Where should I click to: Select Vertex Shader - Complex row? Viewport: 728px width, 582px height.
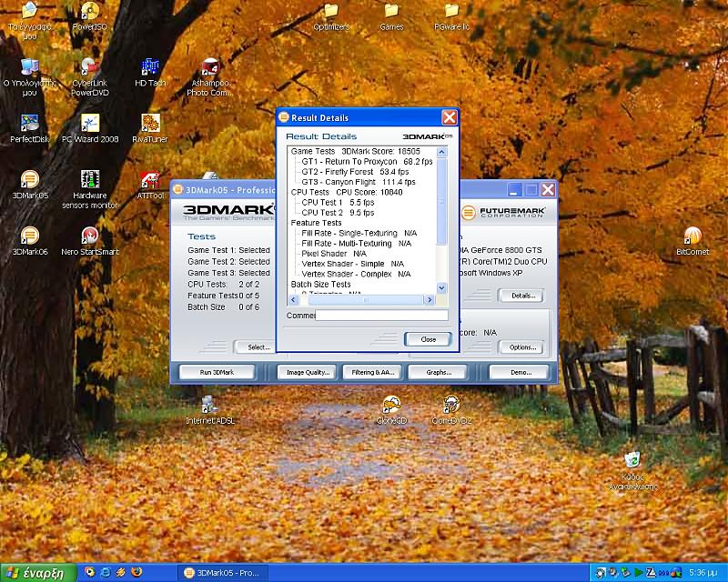(x=356, y=274)
